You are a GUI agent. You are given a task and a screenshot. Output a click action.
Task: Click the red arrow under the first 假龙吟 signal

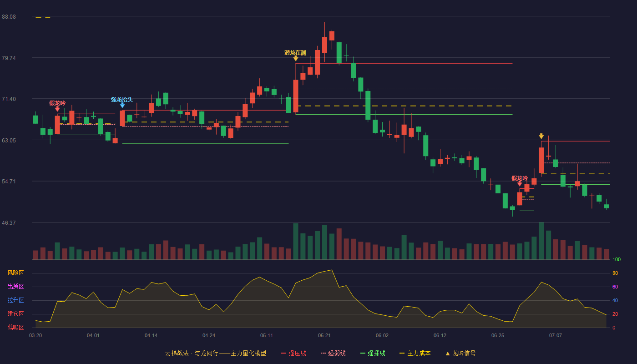(57, 109)
